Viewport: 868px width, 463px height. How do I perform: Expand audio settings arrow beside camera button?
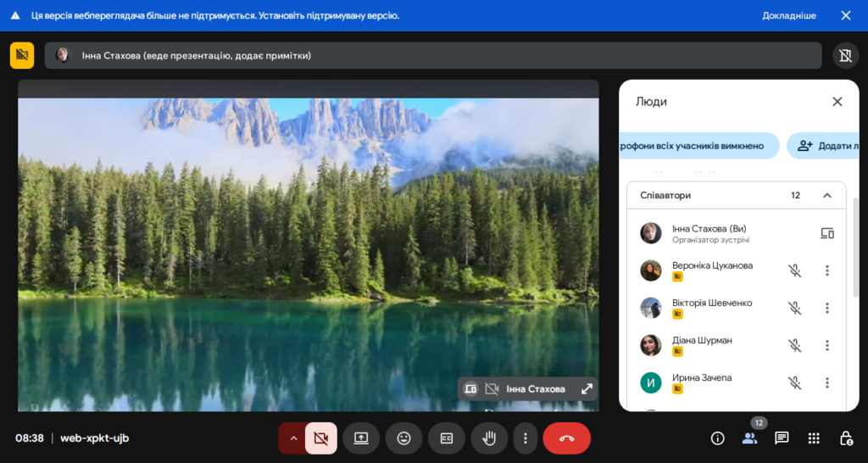tap(293, 438)
